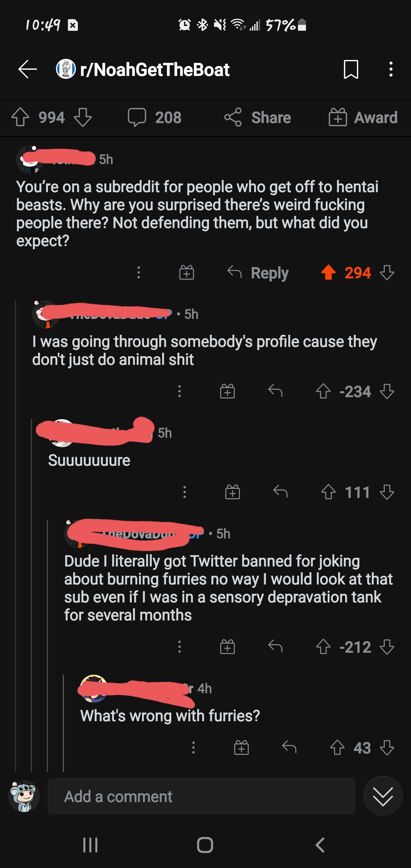Open the 208 comments
The width and height of the screenshot is (411, 868).
pos(155,117)
